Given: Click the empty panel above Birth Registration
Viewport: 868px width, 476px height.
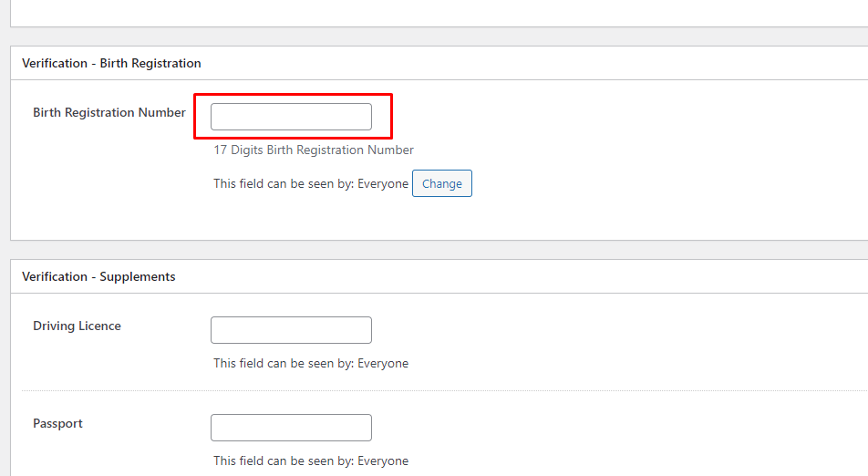Looking at the screenshot, I should (x=438, y=13).
